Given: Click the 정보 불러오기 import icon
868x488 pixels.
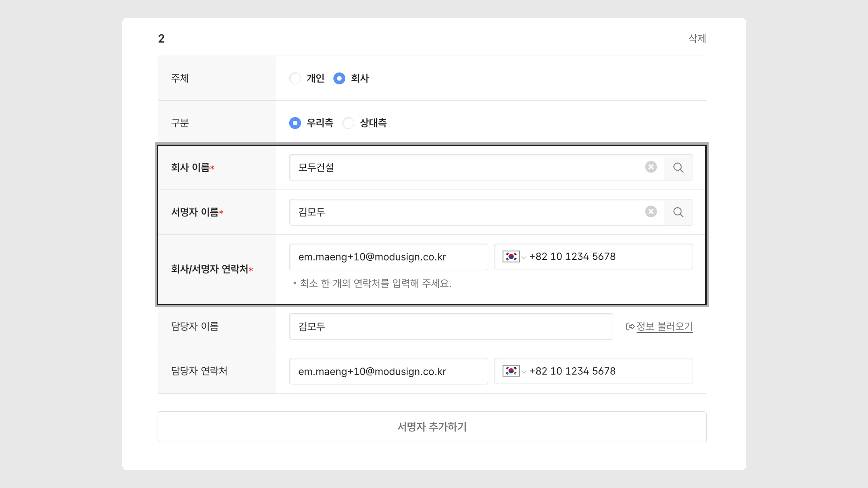Looking at the screenshot, I should (630, 326).
